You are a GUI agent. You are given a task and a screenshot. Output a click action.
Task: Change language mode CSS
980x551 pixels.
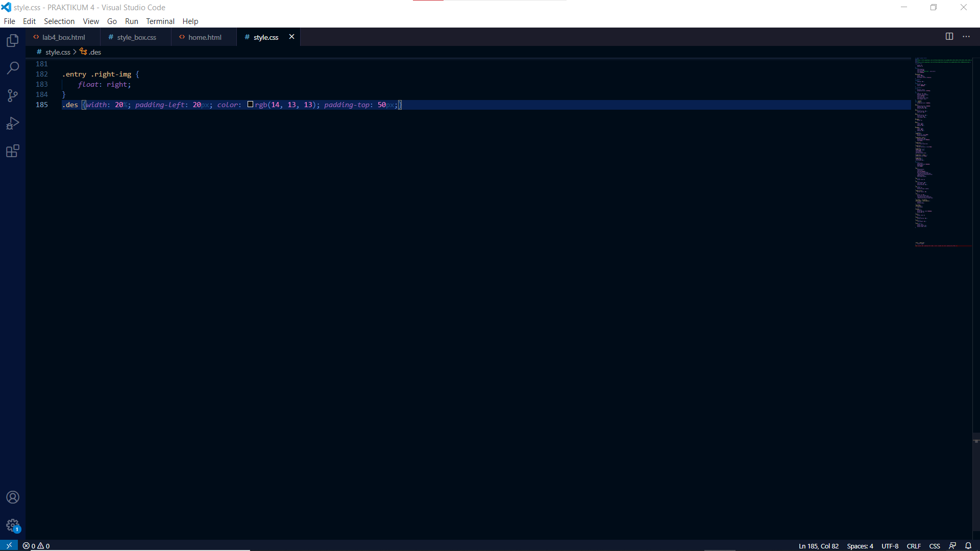[935, 546]
